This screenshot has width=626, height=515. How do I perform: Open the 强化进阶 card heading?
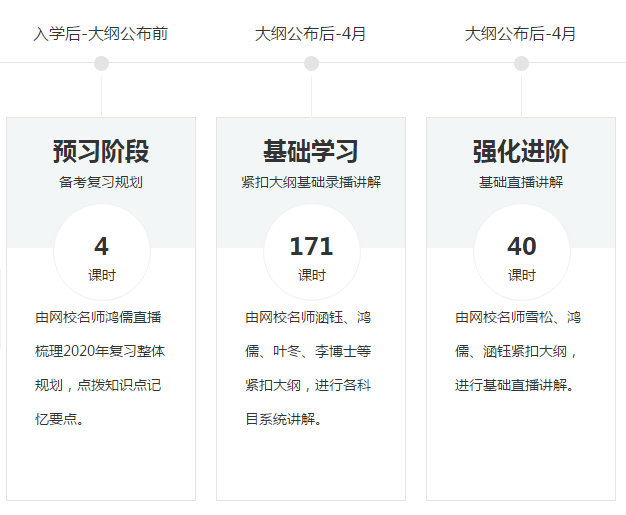[x=521, y=152]
